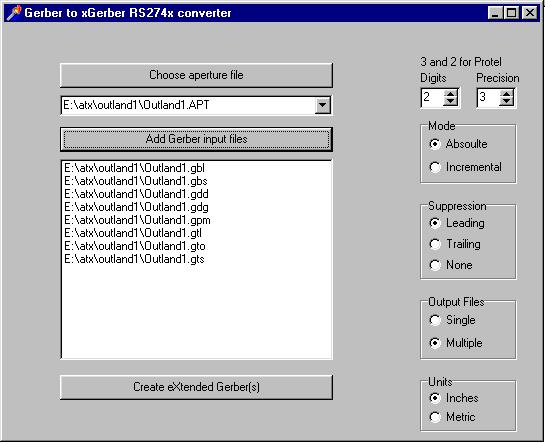The height and width of the screenshot is (443, 545).
Task: Open the aperture file path dropdown
Action: coord(323,105)
